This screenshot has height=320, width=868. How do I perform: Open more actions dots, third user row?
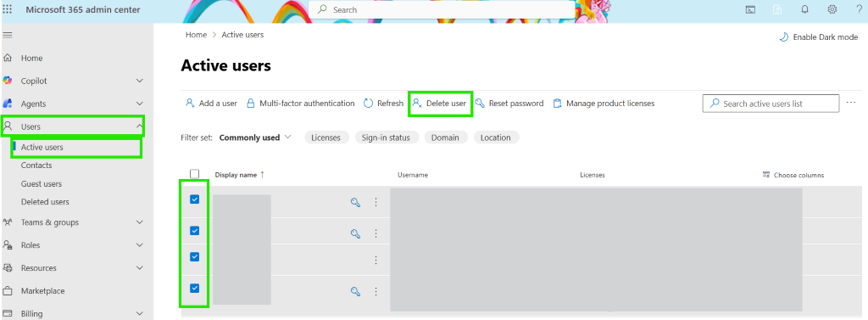point(376,260)
